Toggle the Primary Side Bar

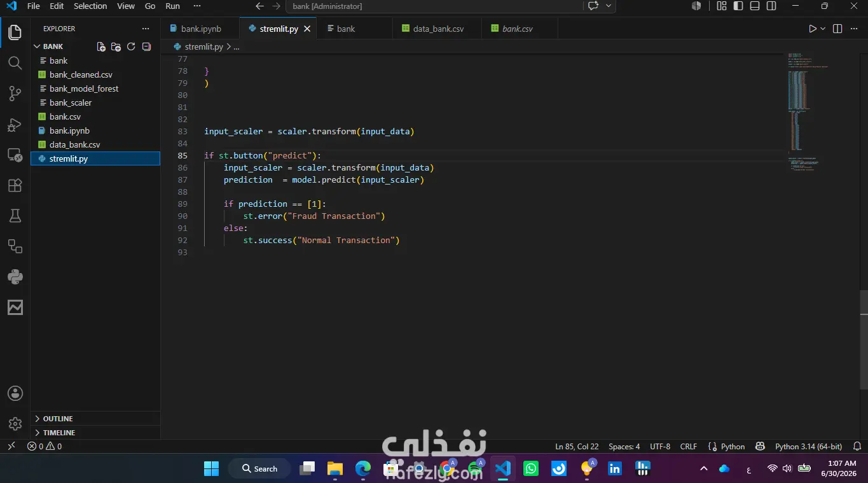(738, 6)
